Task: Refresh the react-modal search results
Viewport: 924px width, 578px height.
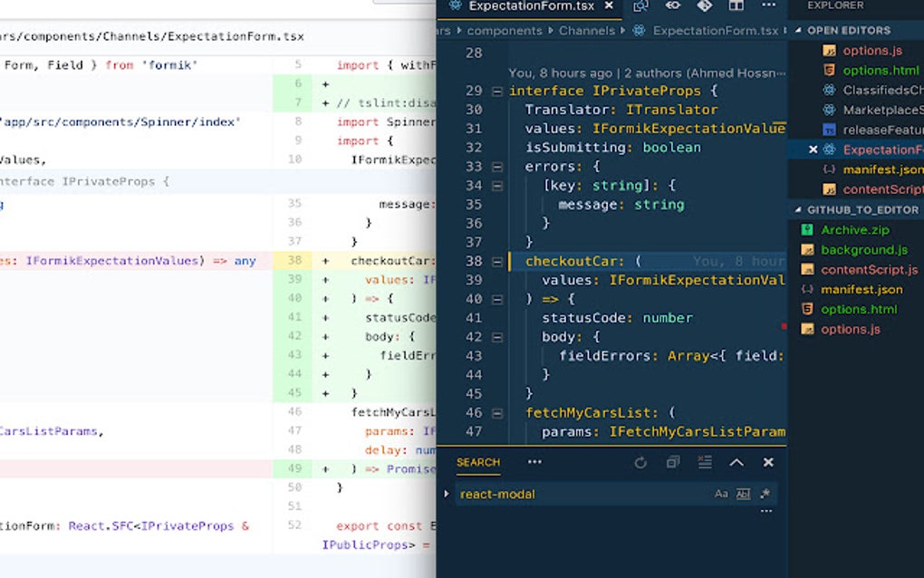Action: [x=640, y=462]
